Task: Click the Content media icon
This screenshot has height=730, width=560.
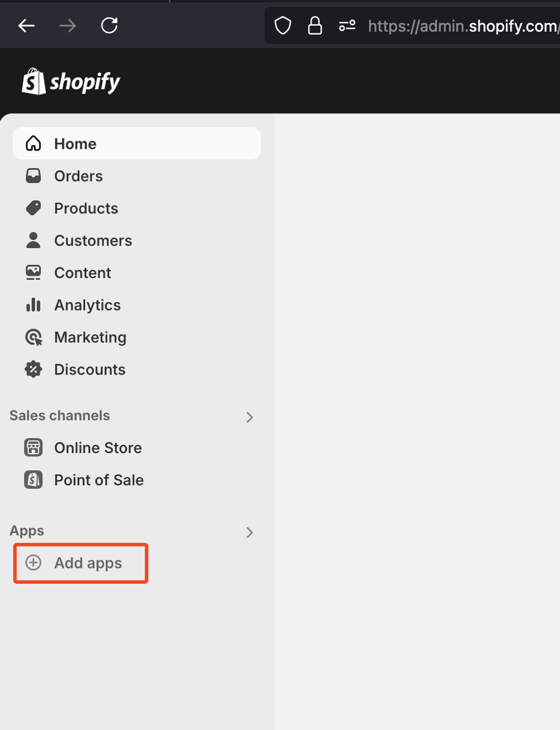Action: pos(33,272)
